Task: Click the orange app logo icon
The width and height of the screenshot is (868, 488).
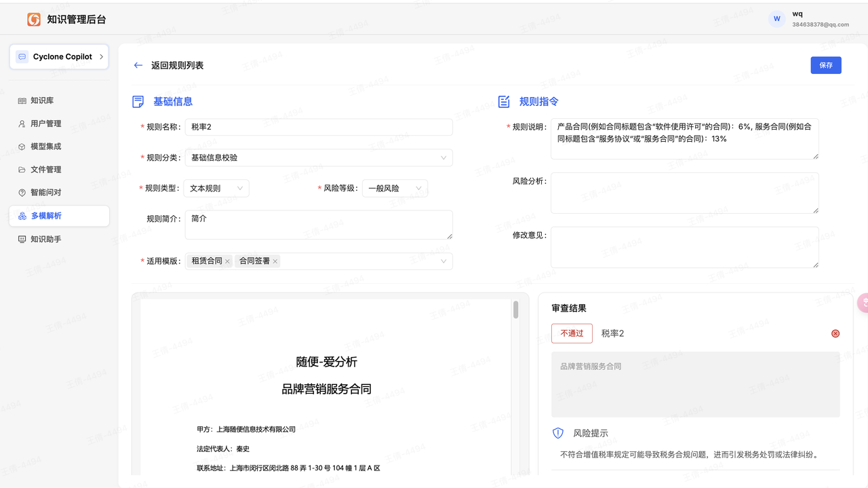Action: click(34, 20)
